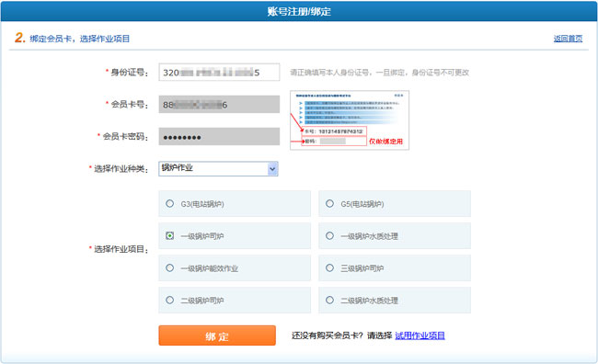Select the G5(电站锅炉) radio option
This screenshot has width=598, height=364.
(330, 203)
